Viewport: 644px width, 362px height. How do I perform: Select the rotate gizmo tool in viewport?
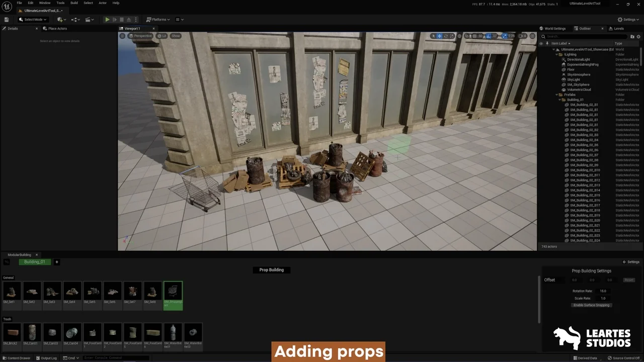[x=445, y=36]
